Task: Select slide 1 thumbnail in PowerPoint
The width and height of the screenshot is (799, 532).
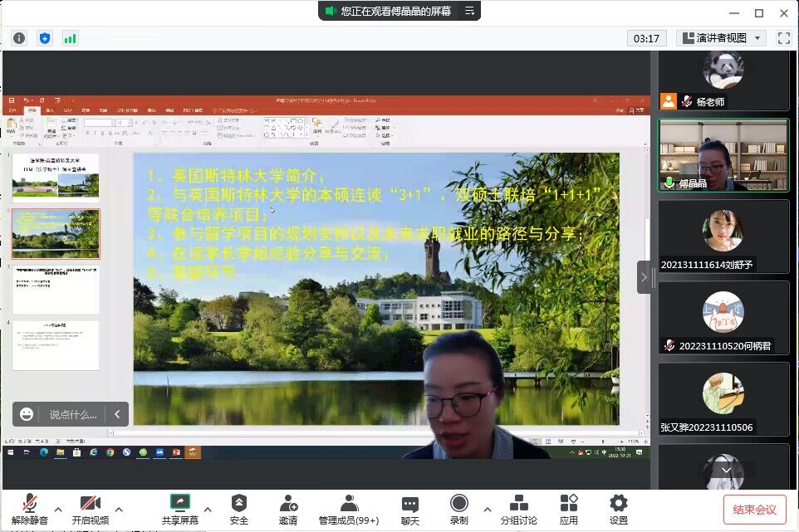Action: [56, 177]
